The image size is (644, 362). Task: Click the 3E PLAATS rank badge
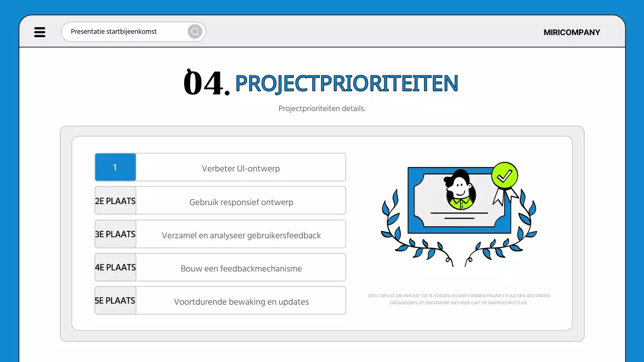click(x=115, y=234)
